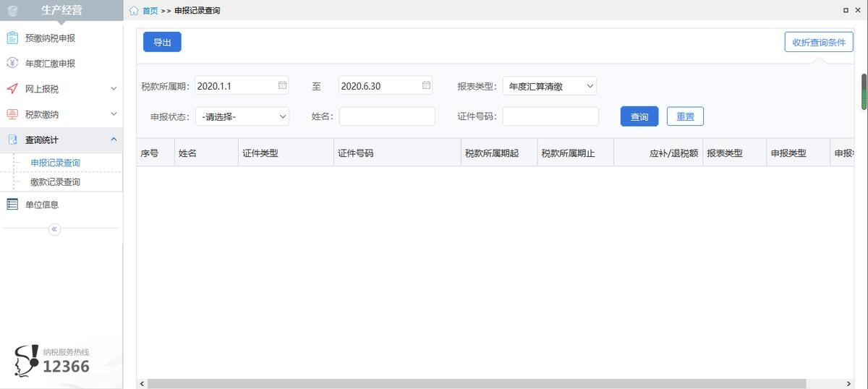This screenshot has width=868, height=389.
Task: Select 税款缴纳 menu item
Action: pos(61,114)
